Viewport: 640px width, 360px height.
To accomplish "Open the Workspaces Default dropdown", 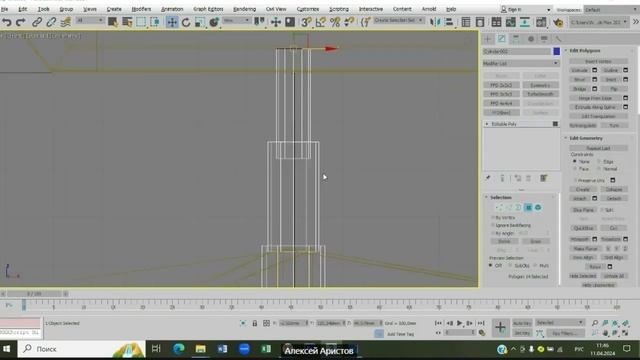I will [611, 9].
